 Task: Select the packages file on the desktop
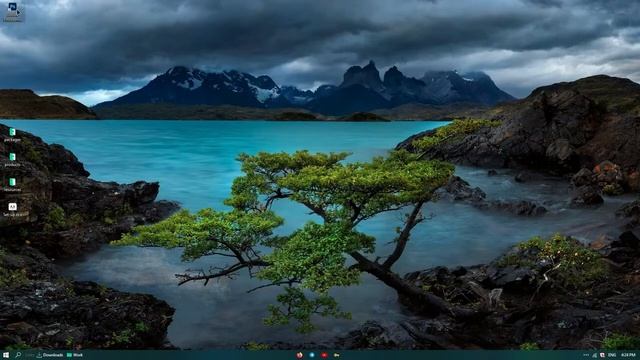[x=13, y=135]
